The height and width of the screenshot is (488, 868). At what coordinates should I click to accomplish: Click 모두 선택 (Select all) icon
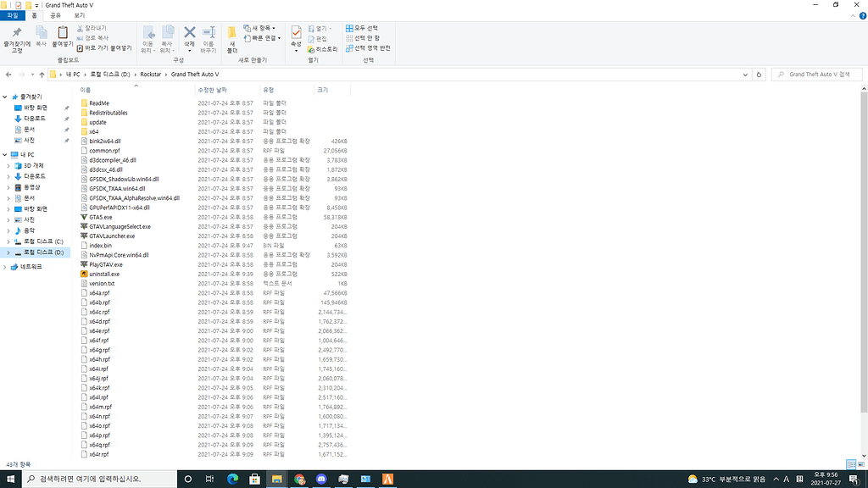(x=363, y=27)
